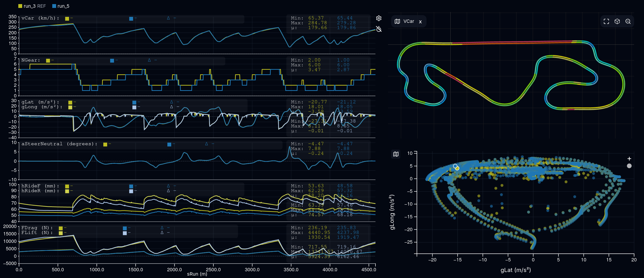
Task: Toggle FDrag delta triangle
Action: click(x=162, y=228)
